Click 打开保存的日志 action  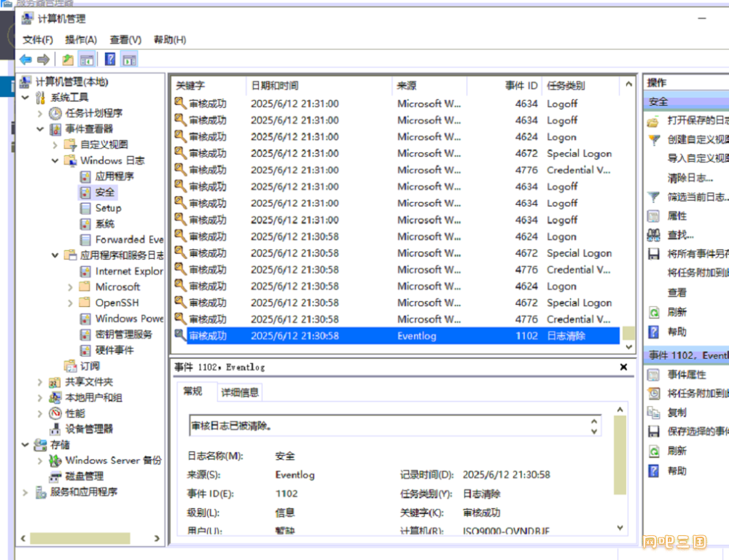tap(698, 120)
